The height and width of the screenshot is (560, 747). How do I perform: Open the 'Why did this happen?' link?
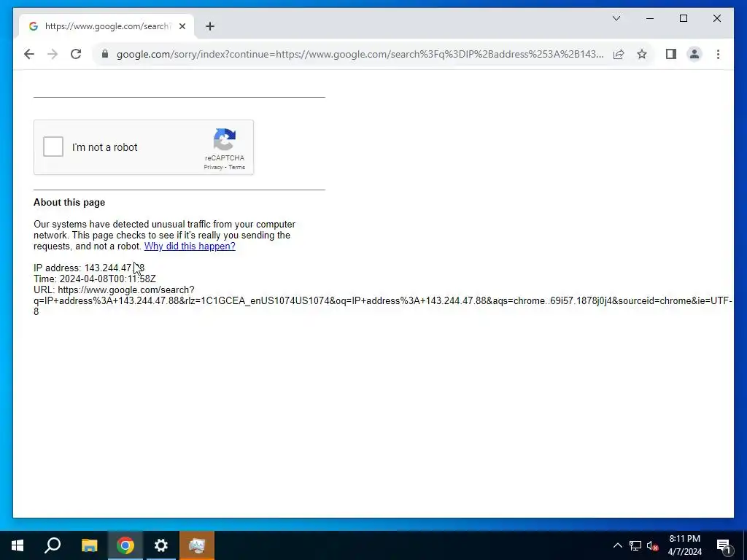190,246
